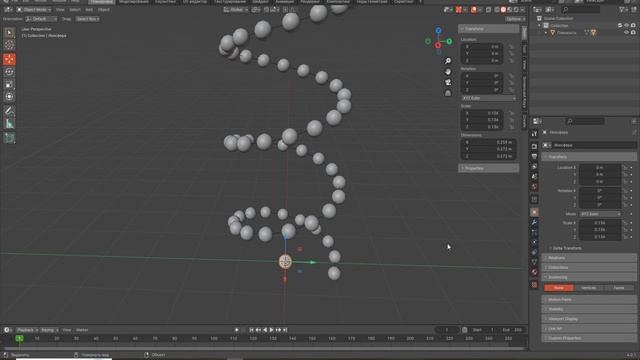Open the Options dropdown in viewport
640x360 pixels.
pyautogui.click(x=515, y=19)
